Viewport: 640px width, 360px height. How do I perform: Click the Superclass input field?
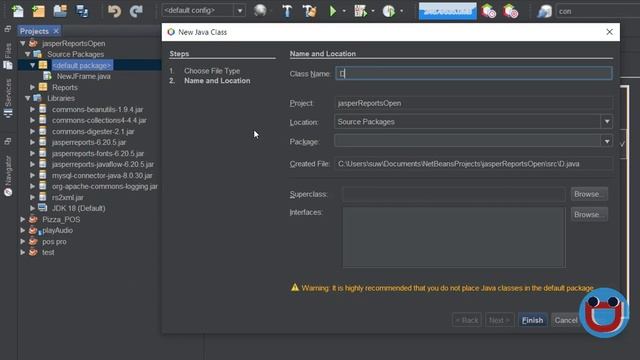click(x=454, y=194)
